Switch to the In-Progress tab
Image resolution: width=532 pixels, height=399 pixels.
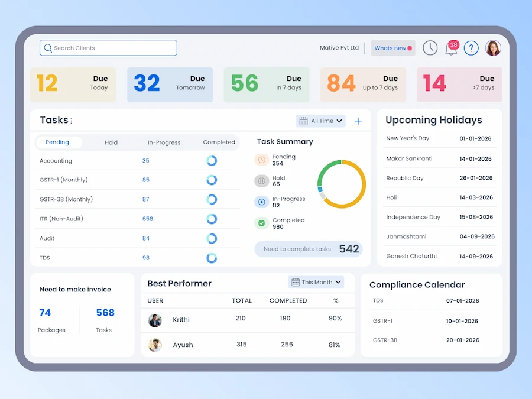point(164,142)
